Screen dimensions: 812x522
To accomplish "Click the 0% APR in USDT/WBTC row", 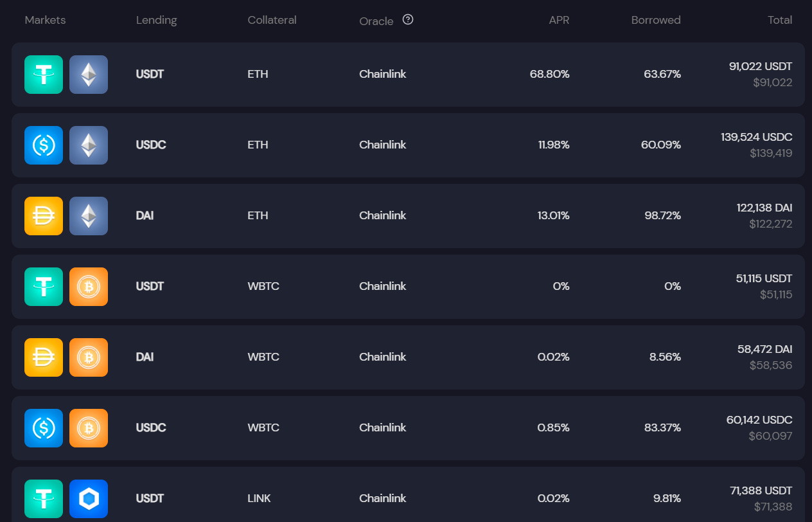I will [561, 286].
